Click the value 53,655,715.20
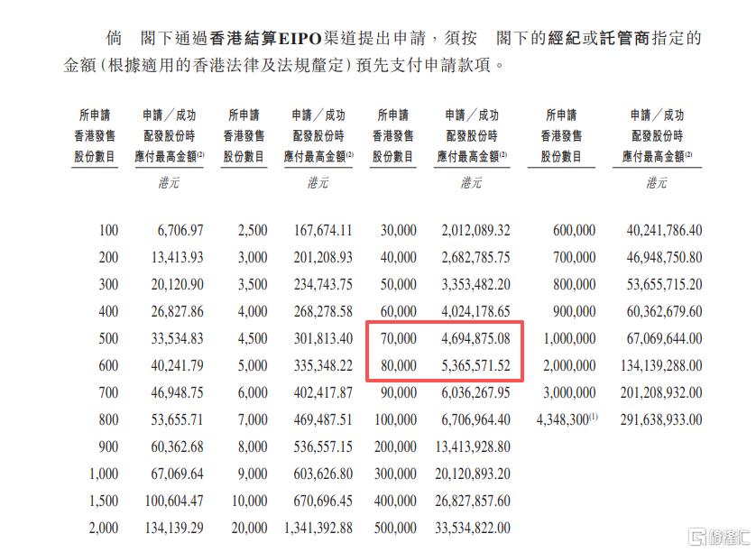 664,284
